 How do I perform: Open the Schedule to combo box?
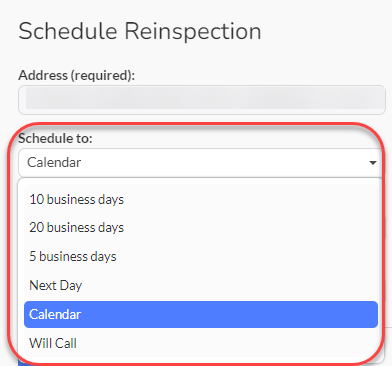tap(200, 163)
